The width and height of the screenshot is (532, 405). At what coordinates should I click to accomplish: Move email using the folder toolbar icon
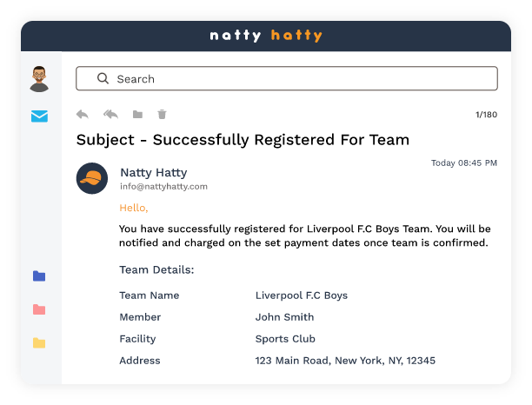(x=137, y=114)
